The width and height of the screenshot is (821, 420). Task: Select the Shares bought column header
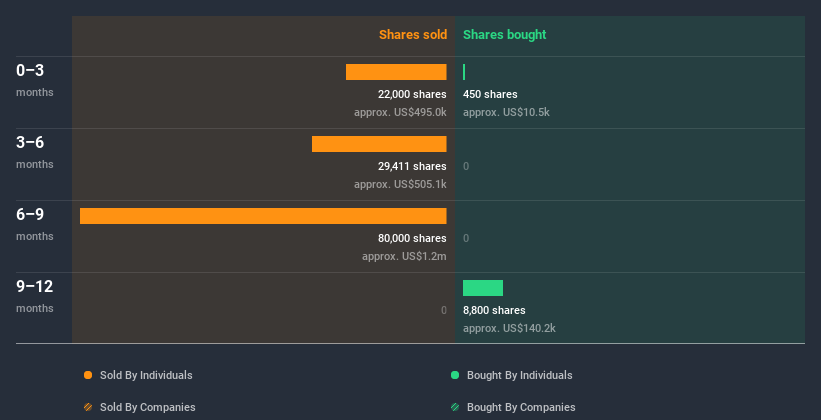[x=504, y=35]
